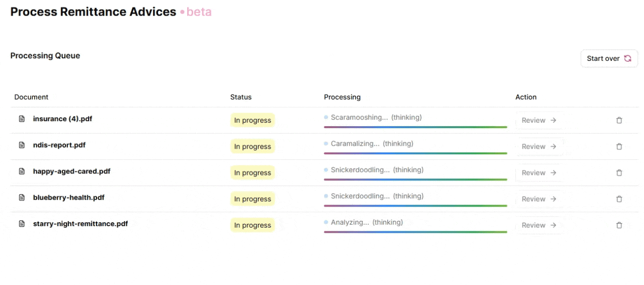This screenshot has height=285, width=644.
Task: Open Review for ndis-report.pdf
Action: pyautogui.click(x=539, y=146)
